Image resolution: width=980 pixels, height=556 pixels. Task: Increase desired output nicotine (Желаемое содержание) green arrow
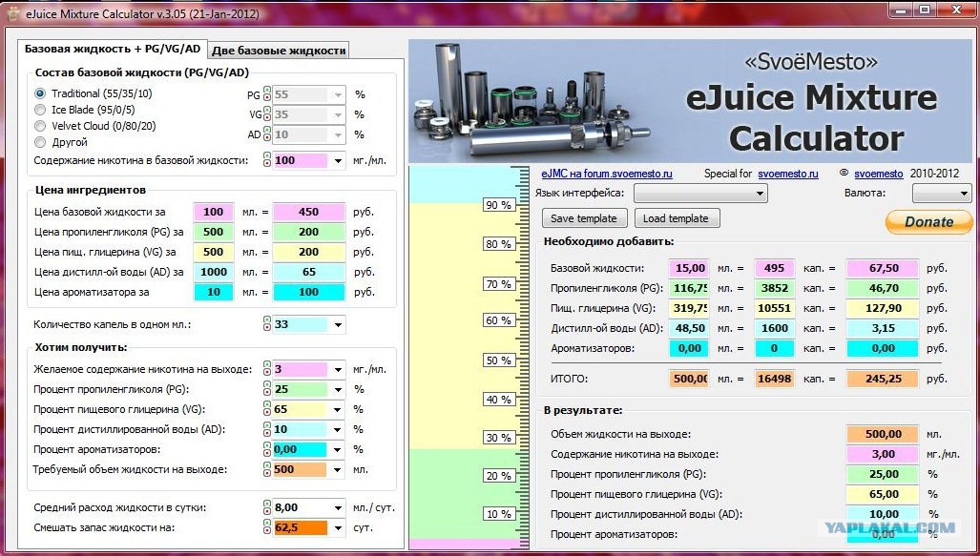(x=267, y=365)
